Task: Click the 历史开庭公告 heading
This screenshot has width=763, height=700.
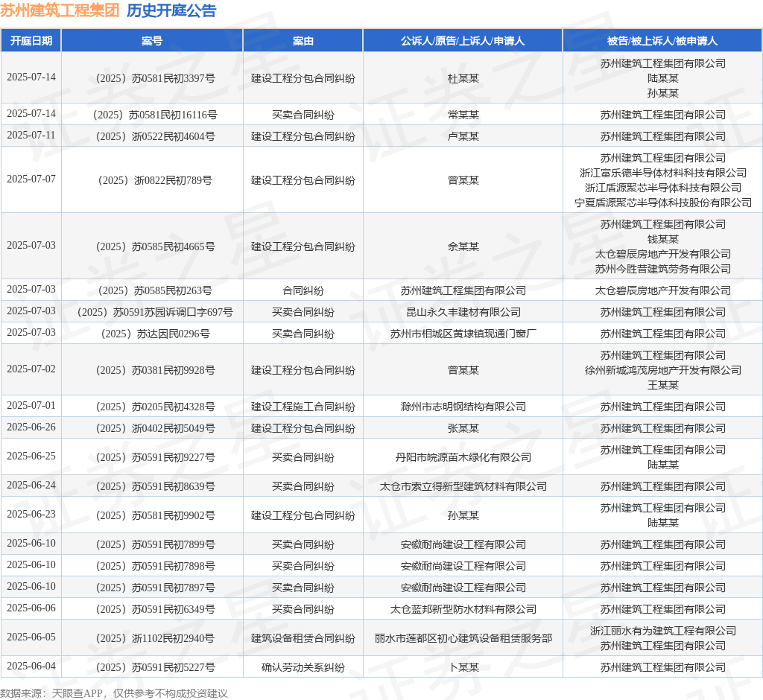Action: click(171, 10)
